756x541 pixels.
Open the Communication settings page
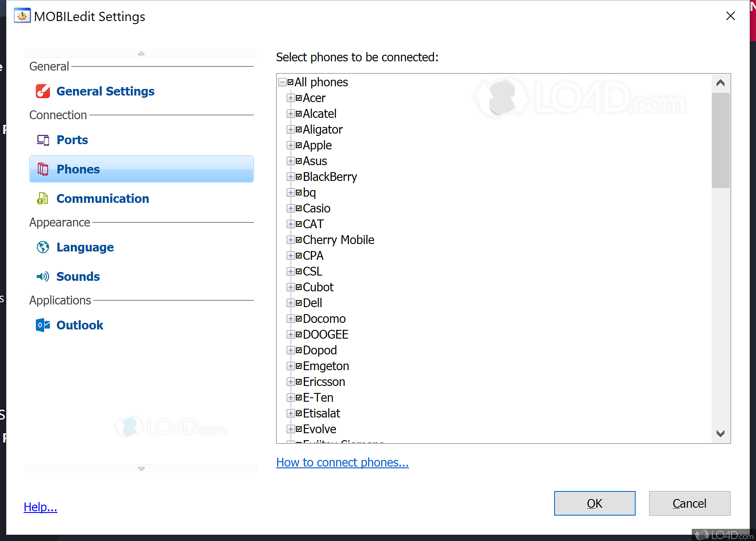point(102,198)
